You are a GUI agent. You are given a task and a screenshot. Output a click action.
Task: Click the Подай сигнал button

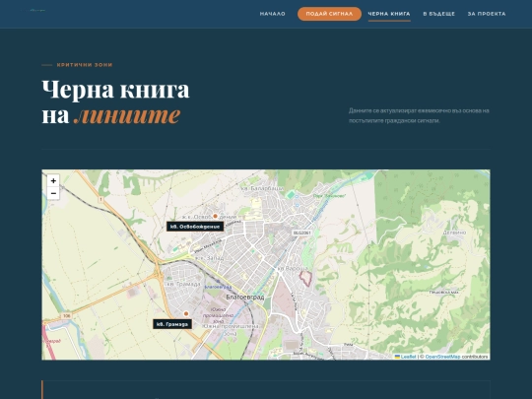(x=329, y=14)
